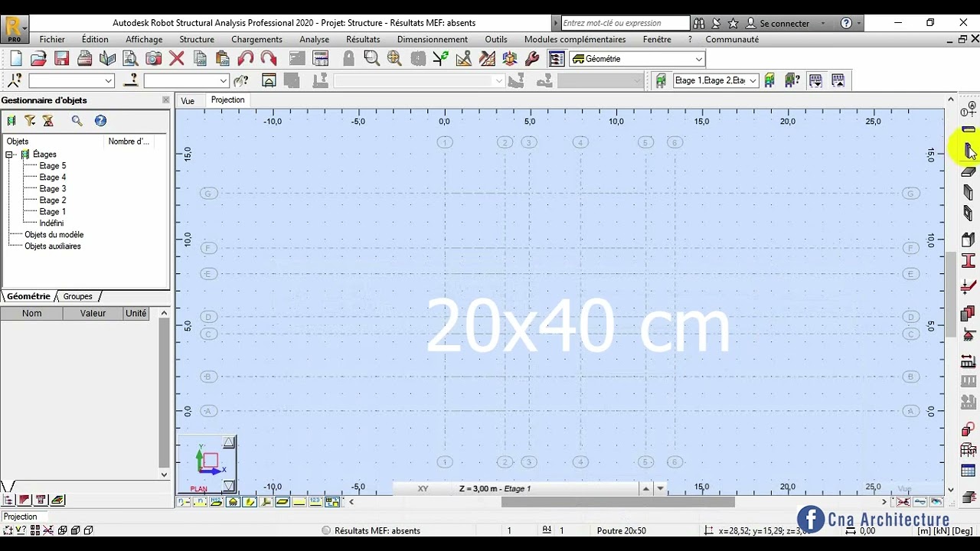Switch to the Géométrie tab in the Object manager
Viewport: 980px width, 551px height.
pos(28,296)
